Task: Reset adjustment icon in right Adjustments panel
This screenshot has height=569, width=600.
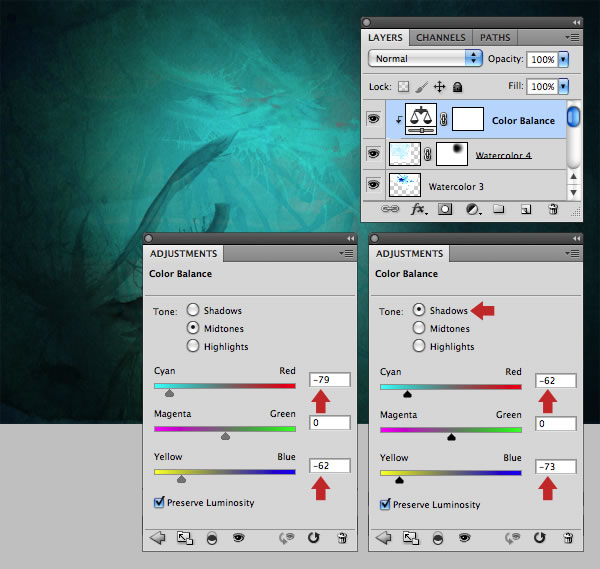Action: pos(540,538)
